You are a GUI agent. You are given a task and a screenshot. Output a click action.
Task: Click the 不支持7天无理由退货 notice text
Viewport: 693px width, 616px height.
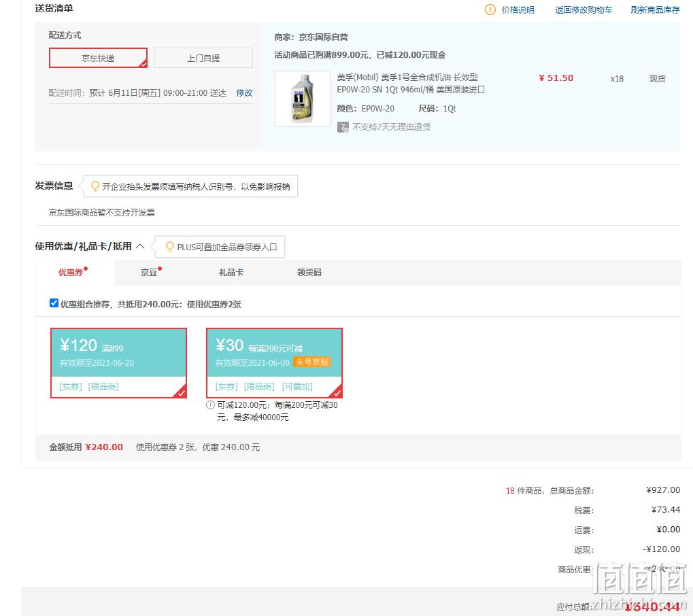tap(392, 127)
